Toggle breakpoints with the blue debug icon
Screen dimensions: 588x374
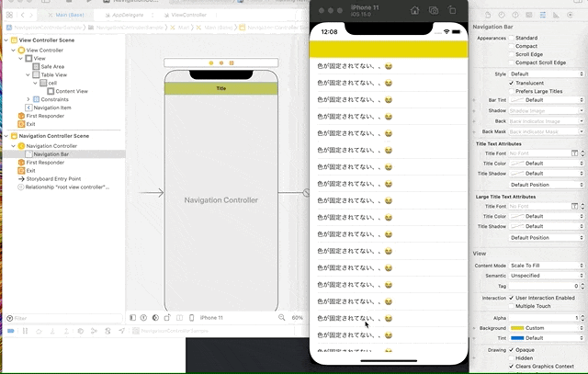click(x=10, y=331)
